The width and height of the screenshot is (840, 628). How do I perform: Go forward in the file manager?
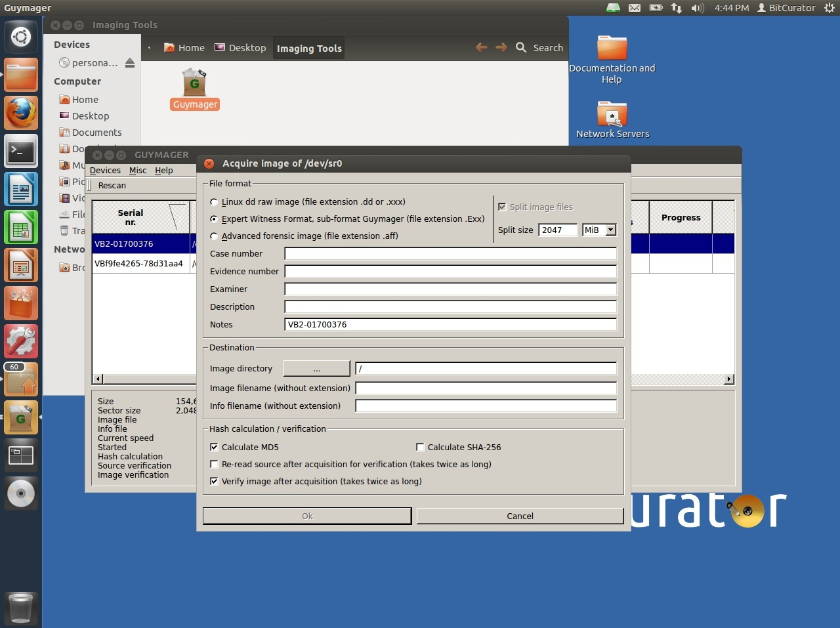(501, 47)
